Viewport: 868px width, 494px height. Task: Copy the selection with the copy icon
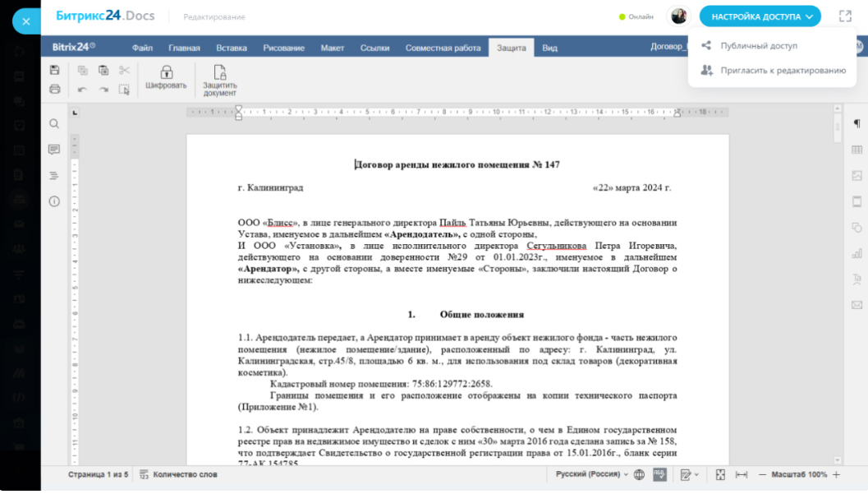pos(82,71)
